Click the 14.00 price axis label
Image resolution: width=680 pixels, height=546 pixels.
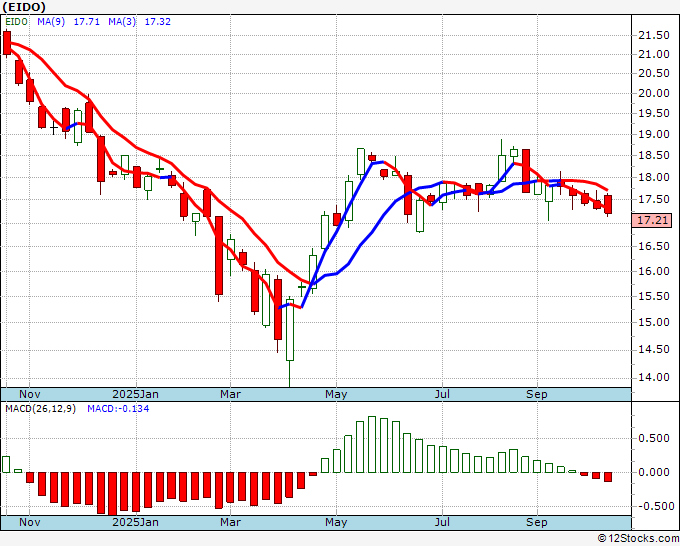point(654,377)
